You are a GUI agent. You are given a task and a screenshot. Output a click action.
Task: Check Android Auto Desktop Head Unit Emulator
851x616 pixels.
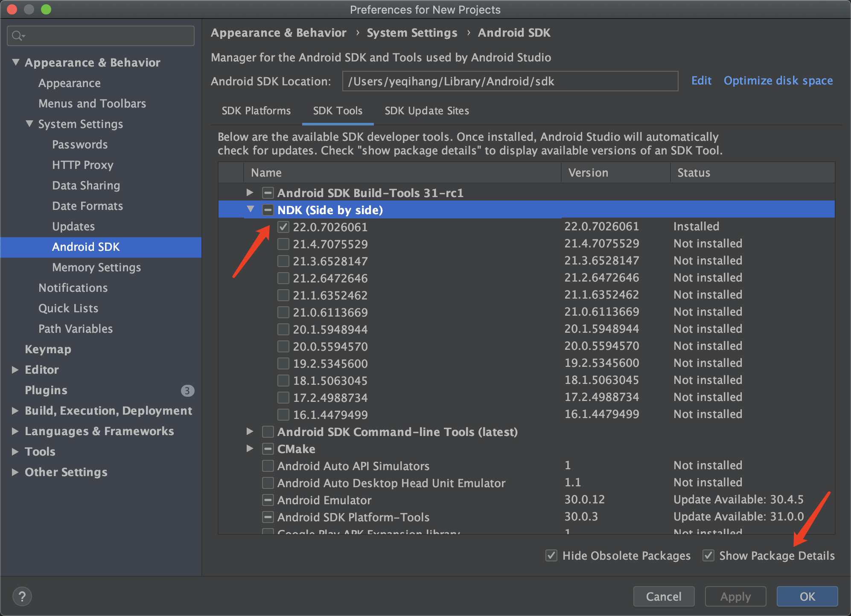coord(268,483)
